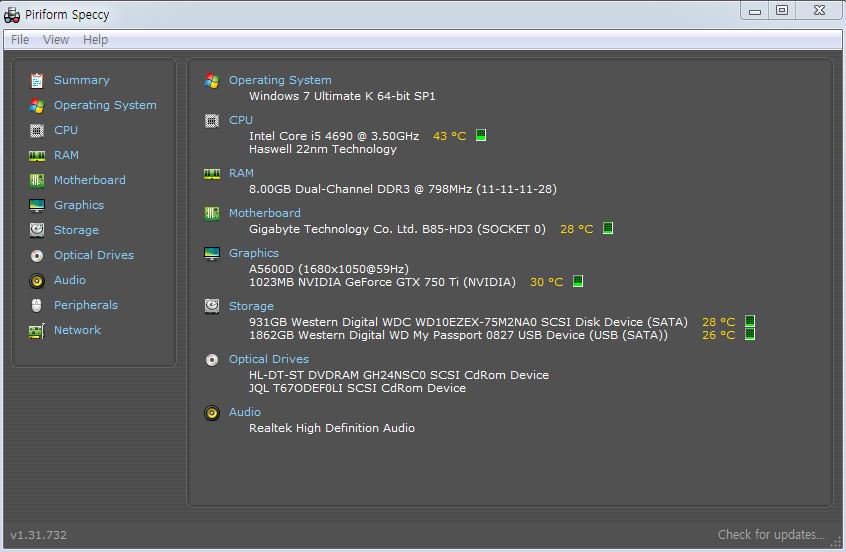Open Storage section from sidebar
Screen dimensions: 846x552
(76, 230)
